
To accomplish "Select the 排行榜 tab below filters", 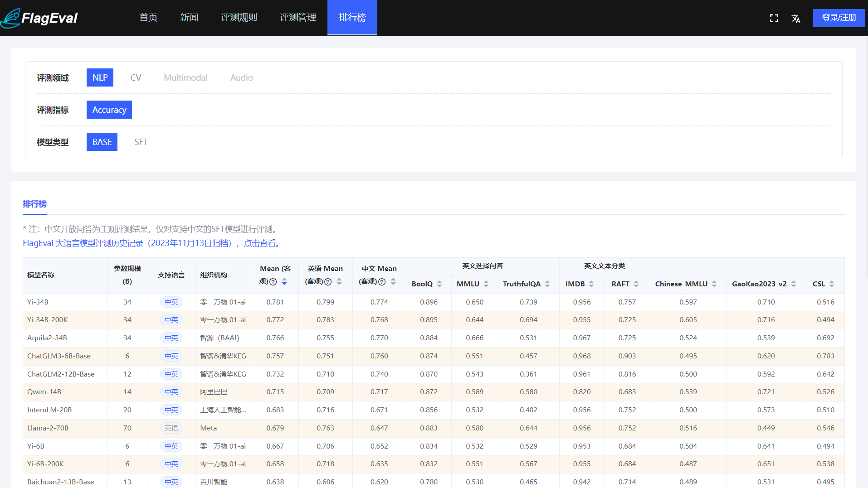I will pyautogui.click(x=34, y=204).
